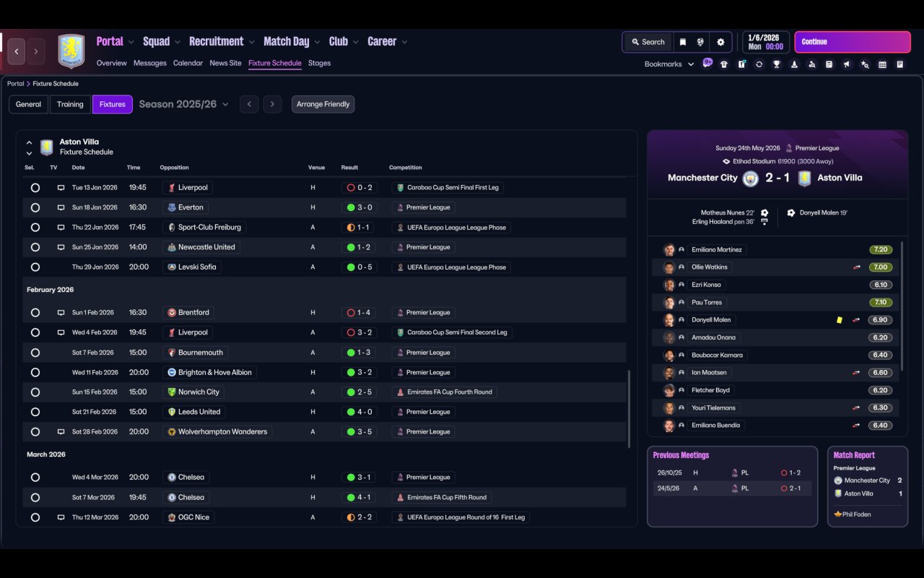Click the TV icon on the Everton row
Image resolution: width=924 pixels, height=578 pixels.
tap(61, 207)
